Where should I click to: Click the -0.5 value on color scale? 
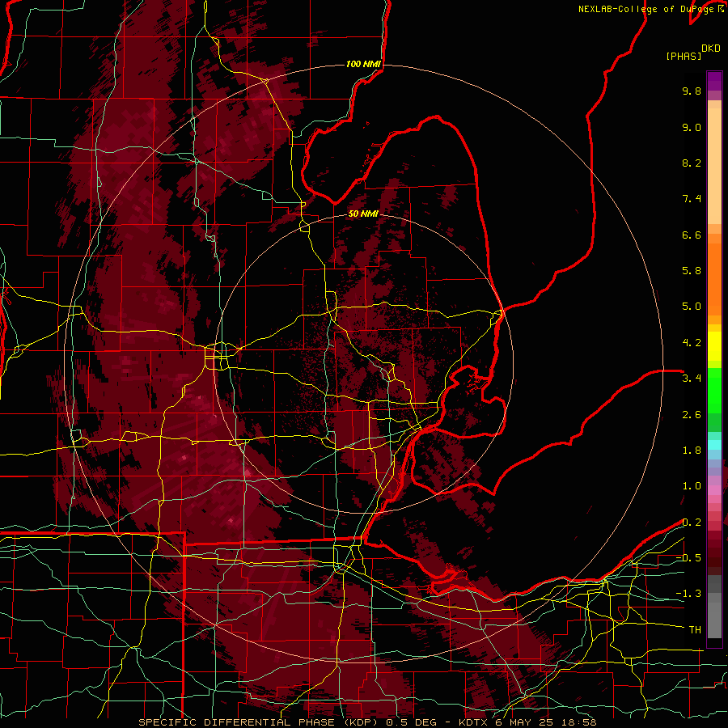coord(688,558)
